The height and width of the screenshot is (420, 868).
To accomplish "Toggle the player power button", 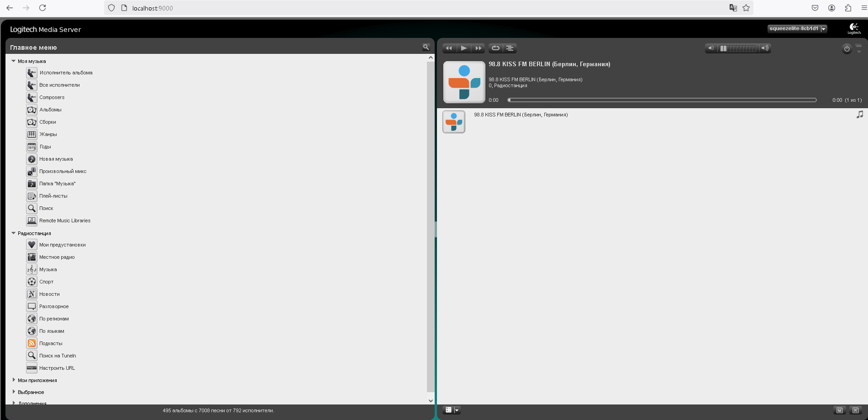I will point(847,49).
